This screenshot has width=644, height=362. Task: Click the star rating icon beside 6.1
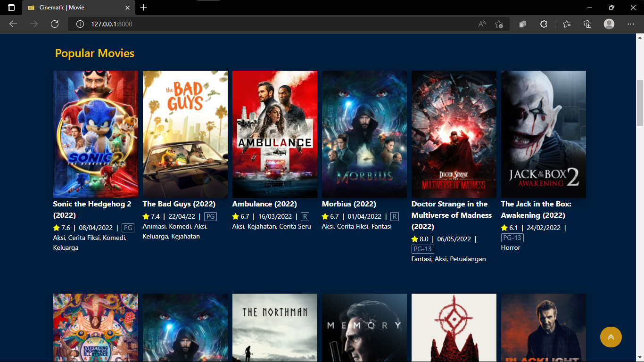pyautogui.click(x=504, y=228)
